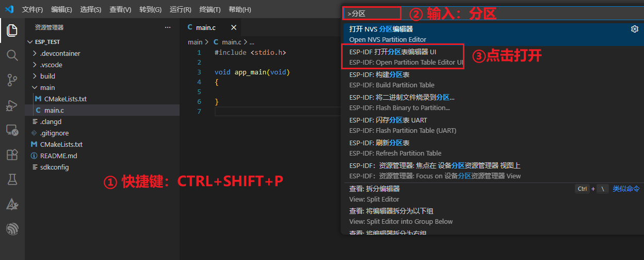Open the 编辑(E) menu
This screenshot has width=644, height=260.
coord(61,10)
